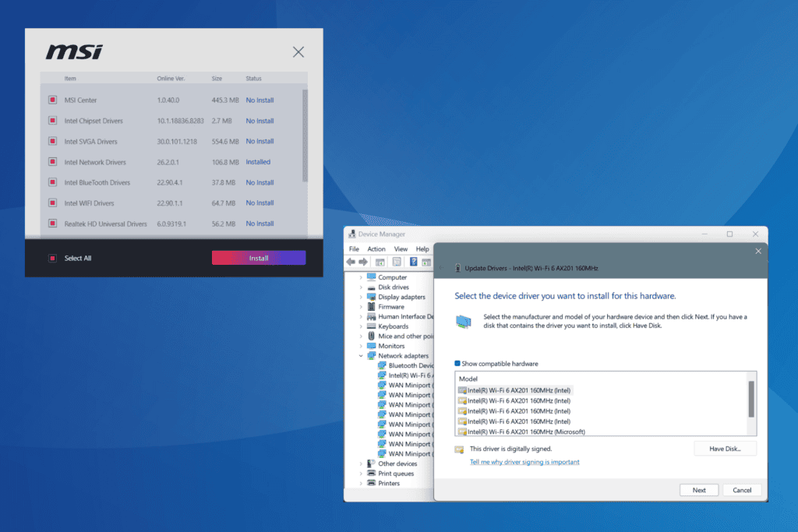Click the Keyboards category icon
The width and height of the screenshot is (798, 532).
tap(372, 326)
